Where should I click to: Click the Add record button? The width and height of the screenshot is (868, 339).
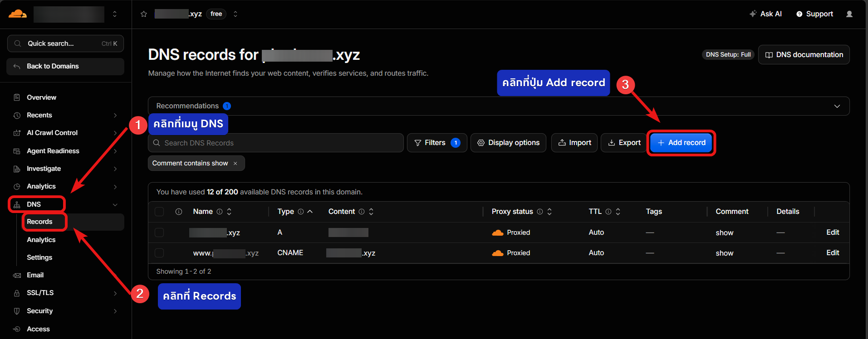click(681, 143)
